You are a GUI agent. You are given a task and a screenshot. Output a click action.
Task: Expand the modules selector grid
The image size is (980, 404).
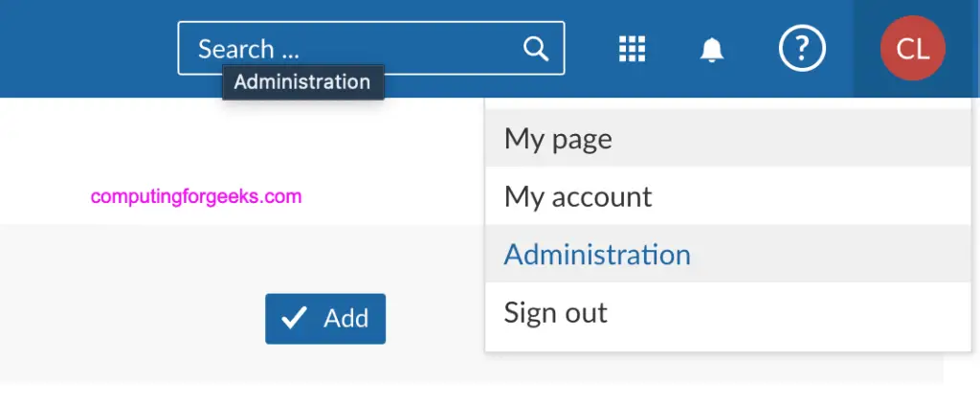632,48
